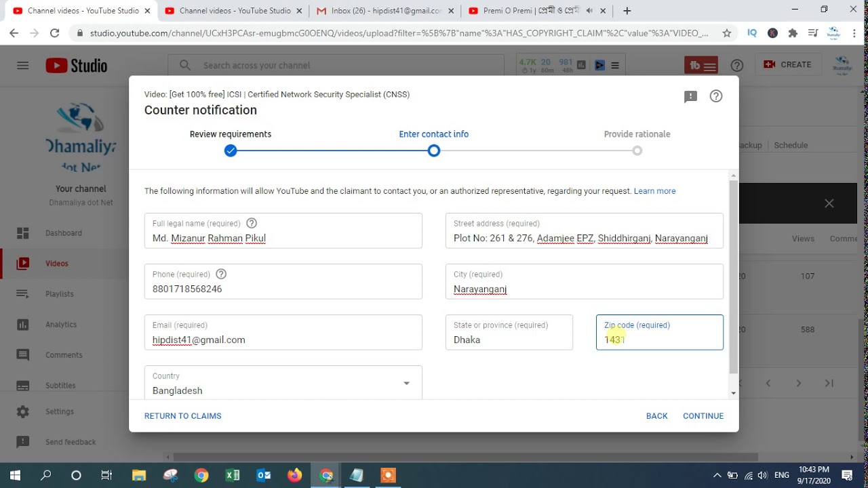868x488 pixels.
Task: Open Dashboard in Studio sidebar
Action: [x=64, y=233]
